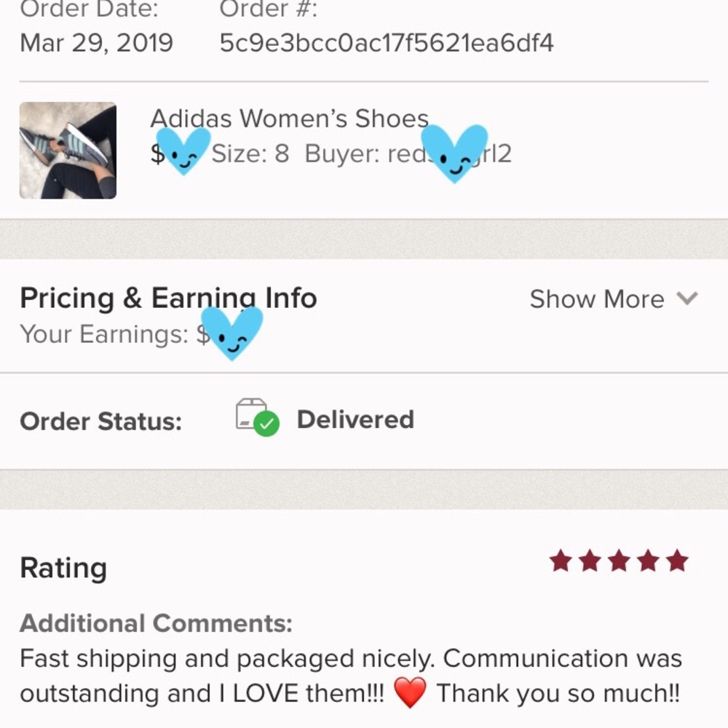Select the fifth rating star
This screenshot has width=728, height=728.
coord(677,561)
